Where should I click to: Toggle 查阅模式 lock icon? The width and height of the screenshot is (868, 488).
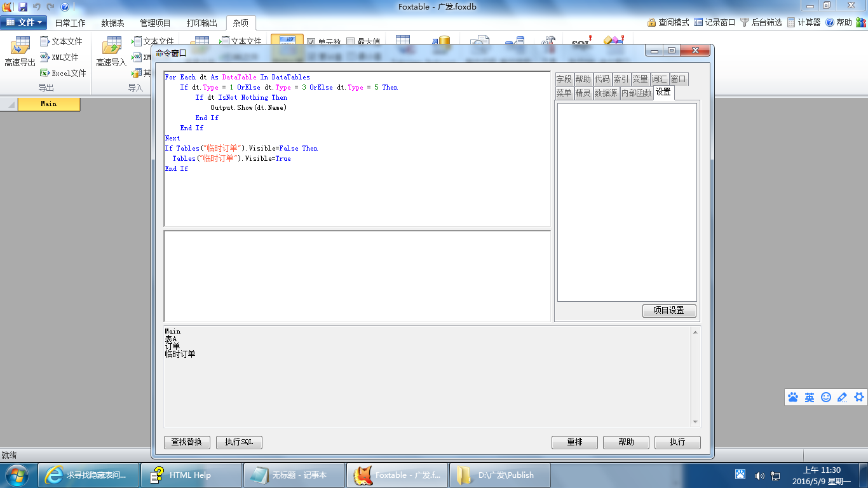[x=668, y=22]
